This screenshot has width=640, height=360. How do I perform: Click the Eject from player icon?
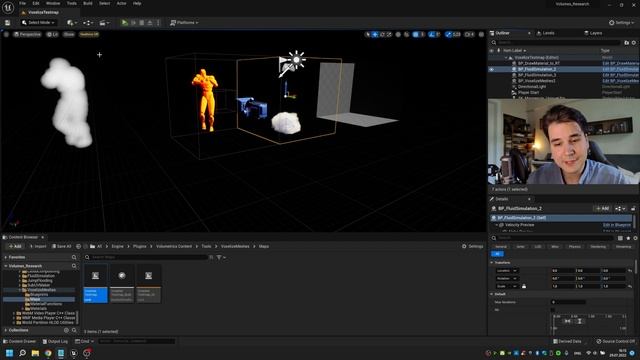pyautogui.click(x=150, y=23)
